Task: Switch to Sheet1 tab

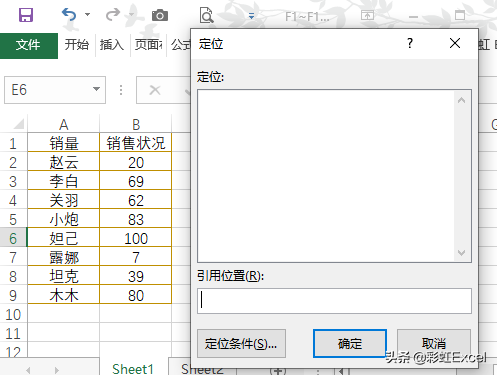Action: point(133,369)
